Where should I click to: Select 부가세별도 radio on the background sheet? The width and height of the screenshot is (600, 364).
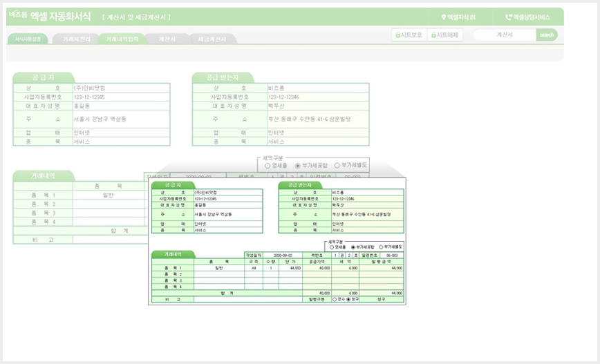[x=337, y=166]
